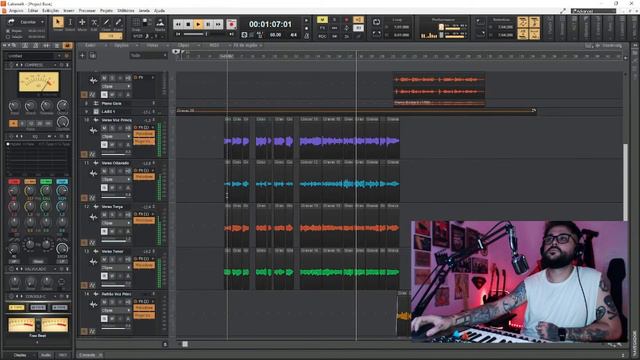Select the Edit tool
The height and width of the screenshot is (360, 640).
pos(94,22)
